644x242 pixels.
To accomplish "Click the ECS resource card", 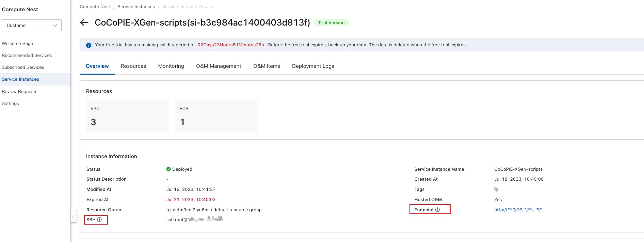I will (x=217, y=117).
